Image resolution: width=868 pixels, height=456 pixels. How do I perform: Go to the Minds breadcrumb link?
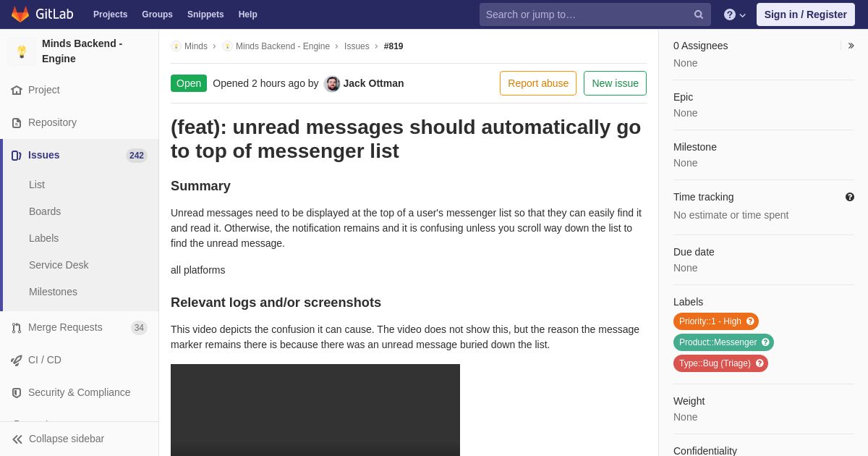196,46
